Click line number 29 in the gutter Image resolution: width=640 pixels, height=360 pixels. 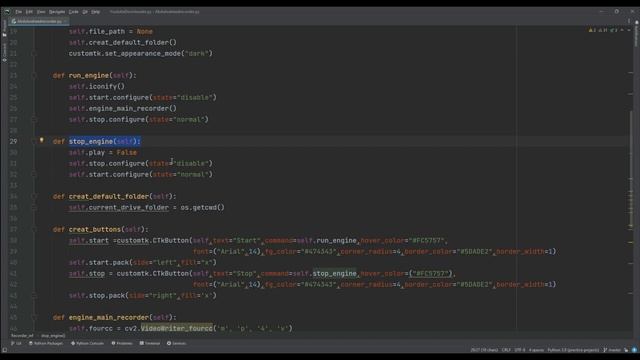(13, 141)
